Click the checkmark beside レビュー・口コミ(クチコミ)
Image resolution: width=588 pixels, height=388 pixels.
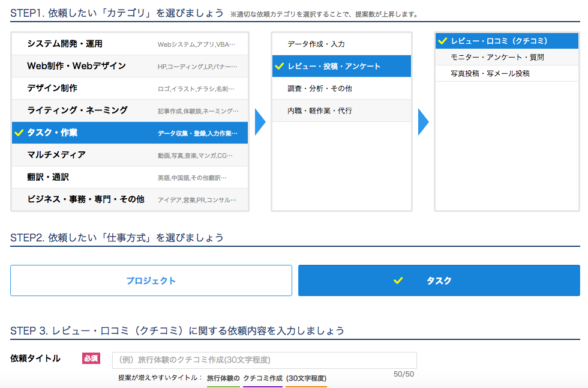[x=443, y=41]
